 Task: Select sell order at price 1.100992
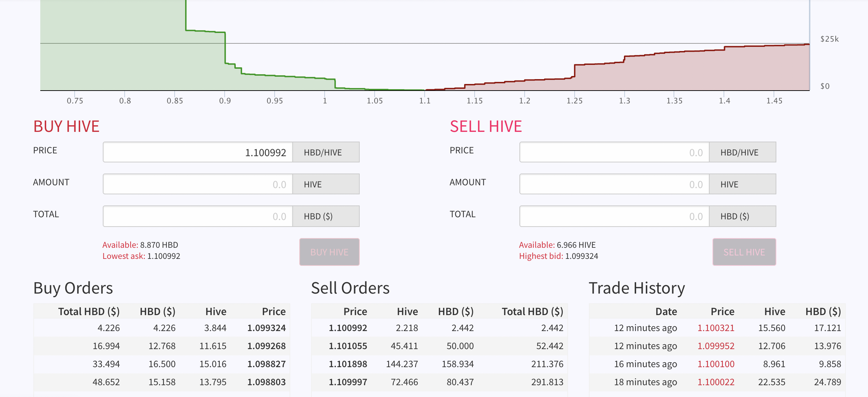tap(439, 328)
